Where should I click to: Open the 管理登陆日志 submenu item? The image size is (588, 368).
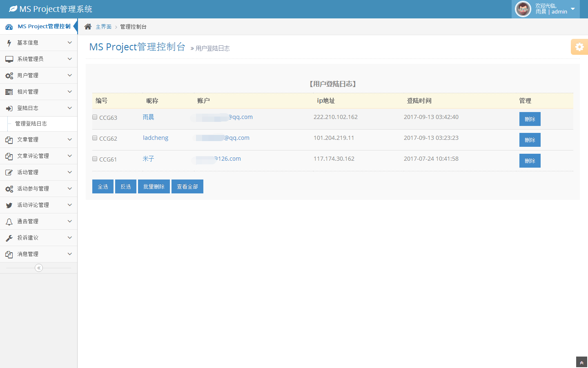pyautogui.click(x=31, y=123)
